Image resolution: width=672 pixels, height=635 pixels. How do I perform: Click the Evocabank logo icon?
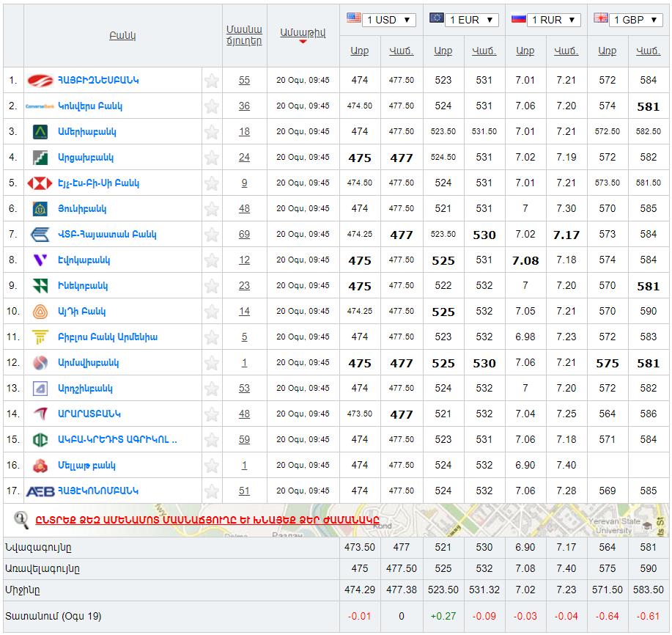point(40,260)
